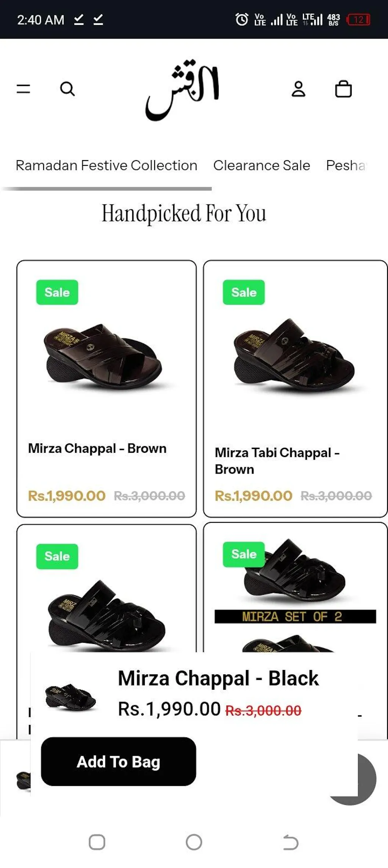Tap the Sale badge on Mirza Chappal Brown

pos(57,292)
